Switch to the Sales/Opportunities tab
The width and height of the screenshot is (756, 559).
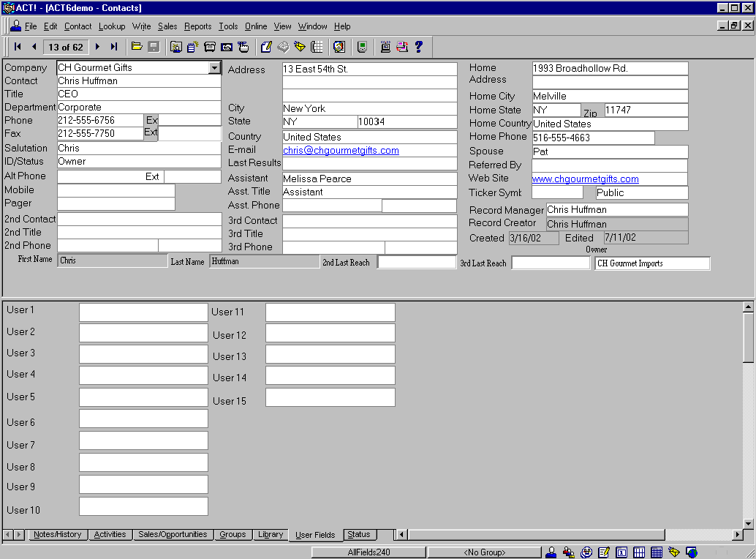click(173, 534)
